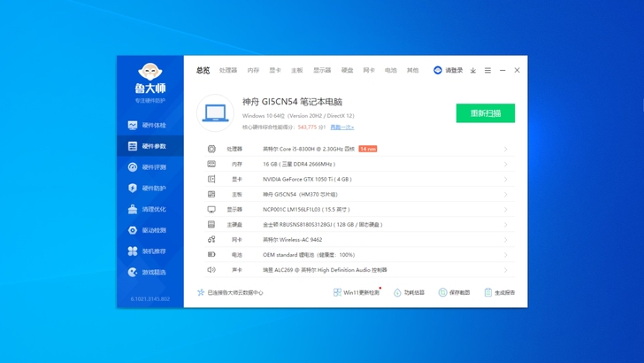Image resolution: width=644 pixels, height=363 pixels.
Task: Click the 主板 motherboard row icon
Action: pyautogui.click(x=211, y=194)
